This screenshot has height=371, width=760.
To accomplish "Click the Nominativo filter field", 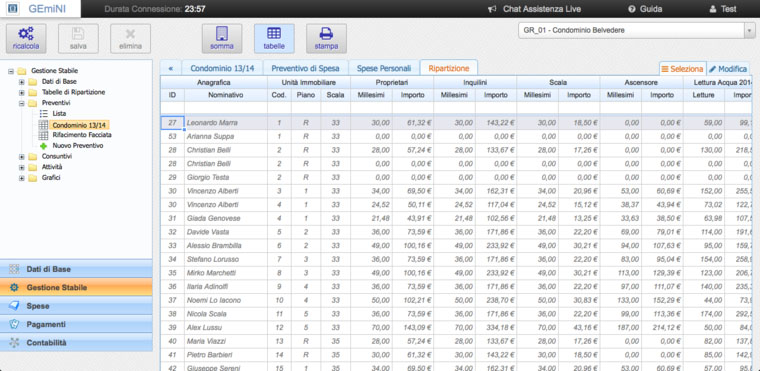I will (x=226, y=108).
